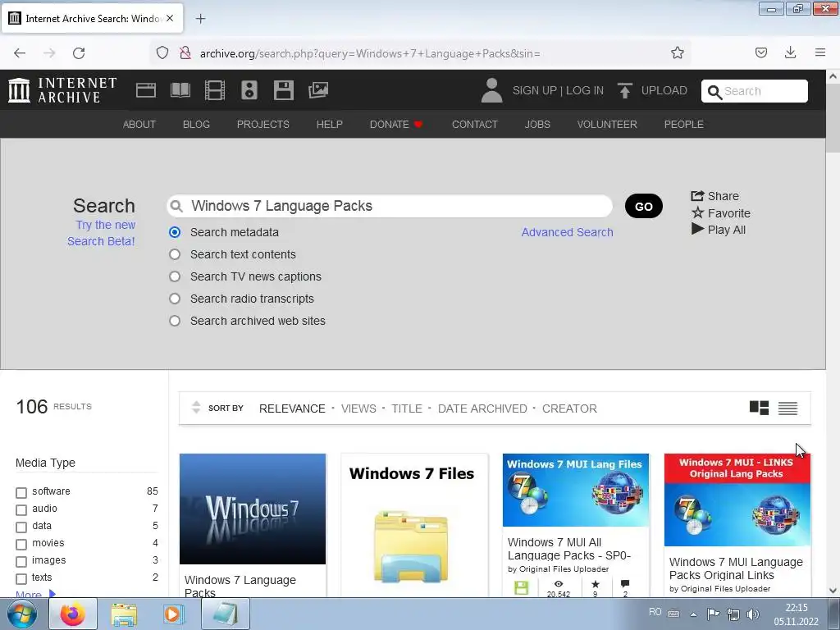Sort results by DATE ARCHIVED

[x=482, y=409]
